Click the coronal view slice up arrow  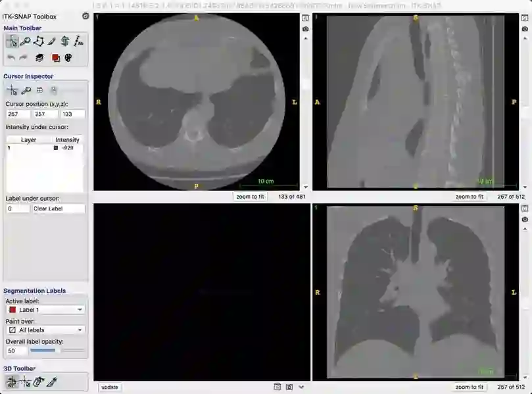(x=525, y=229)
